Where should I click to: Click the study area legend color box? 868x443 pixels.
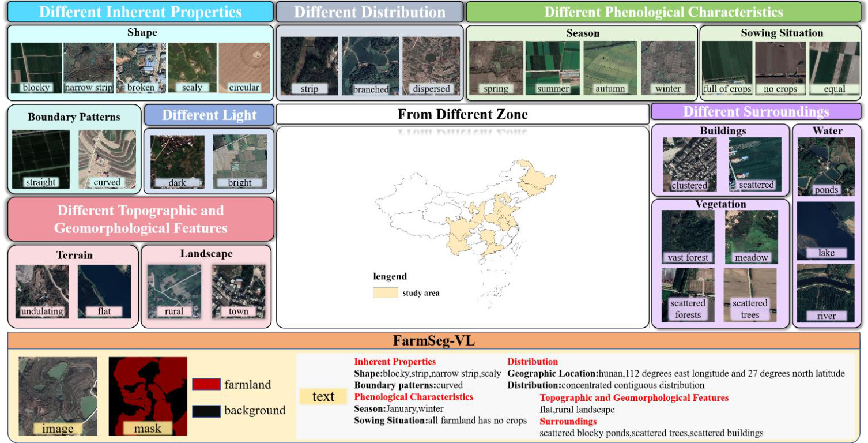[x=384, y=292]
